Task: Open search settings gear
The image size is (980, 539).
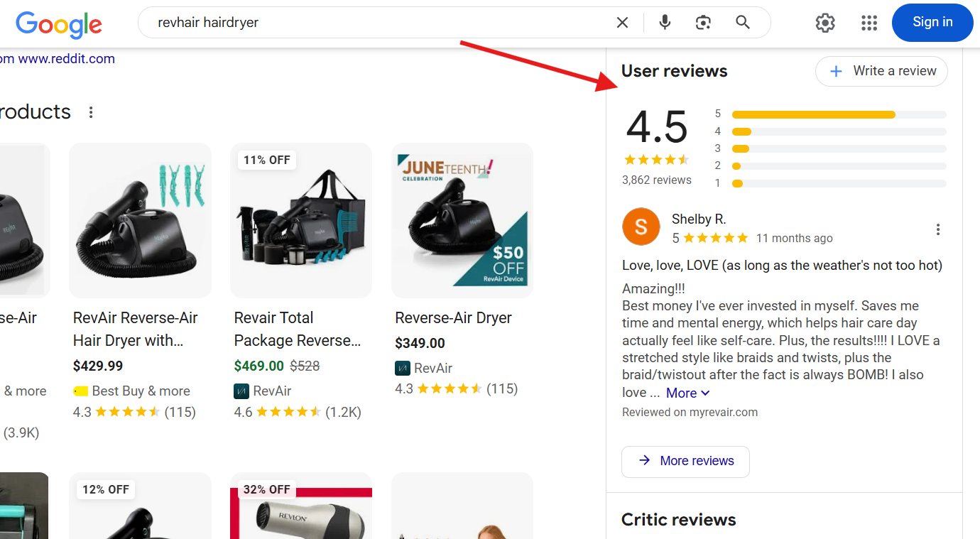Action: 825,22
